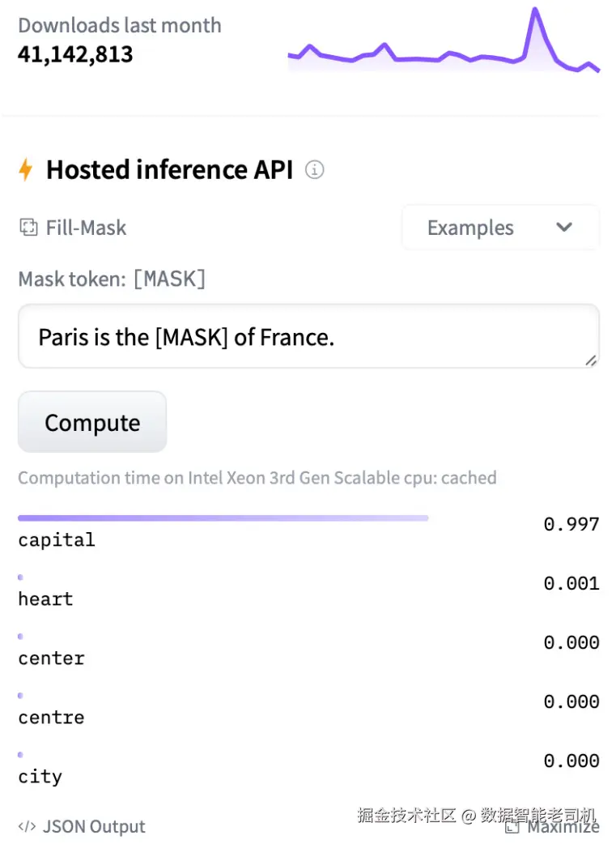
Task: Click the text box resize handle
Action: click(591, 360)
